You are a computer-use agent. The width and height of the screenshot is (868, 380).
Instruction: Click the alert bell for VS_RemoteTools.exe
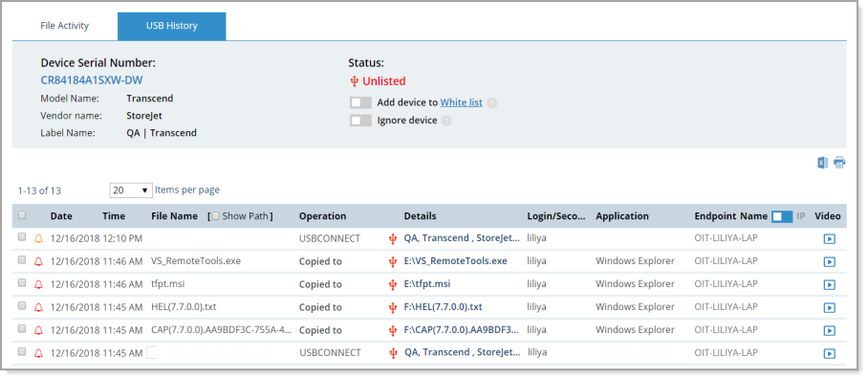tap(38, 261)
